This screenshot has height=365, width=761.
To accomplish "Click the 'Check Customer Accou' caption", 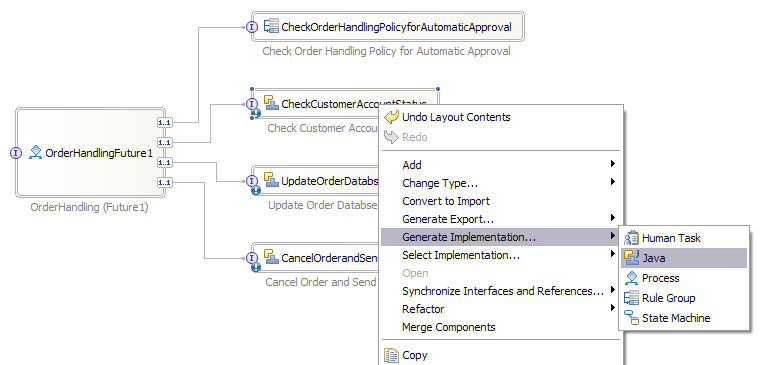I will point(323,128).
